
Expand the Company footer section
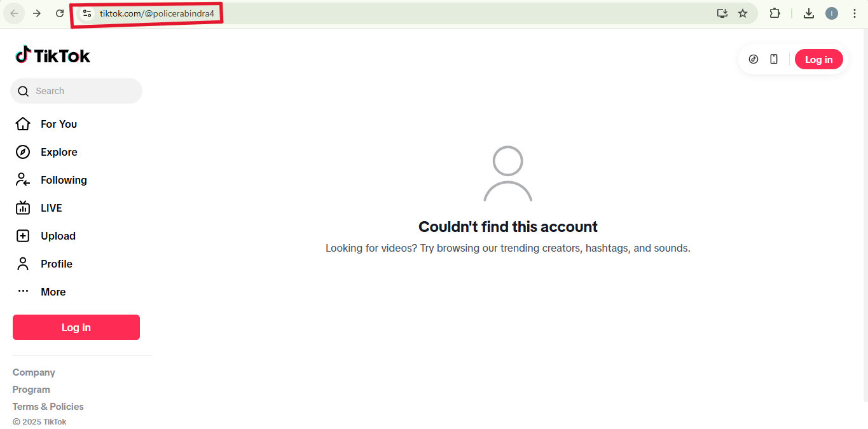[34, 372]
